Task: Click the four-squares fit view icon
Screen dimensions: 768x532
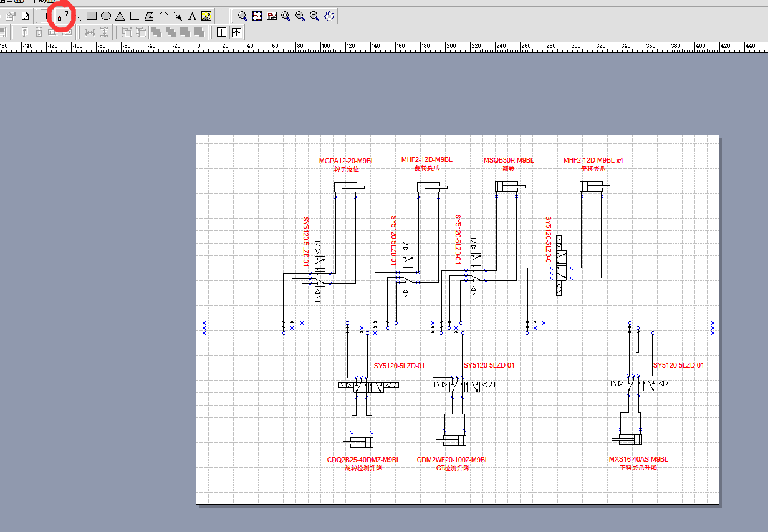Action: click(257, 16)
